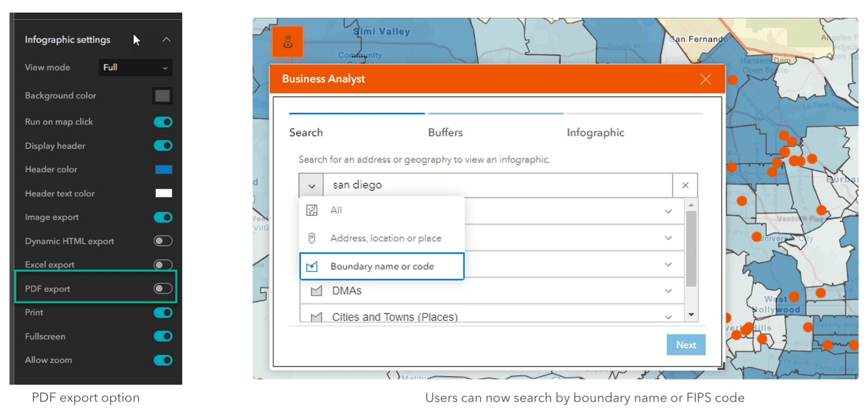Collapse the Infographic settings section

166,40
